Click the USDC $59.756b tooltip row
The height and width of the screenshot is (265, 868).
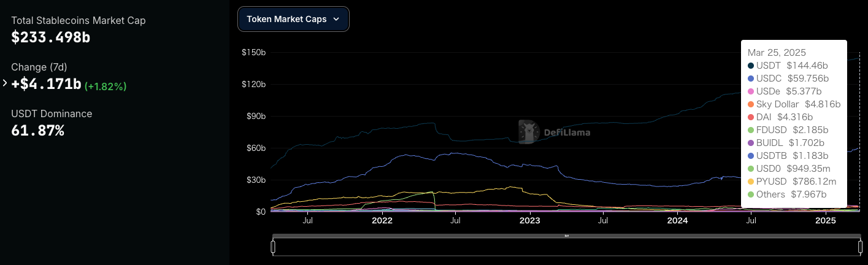[x=788, y=79]
